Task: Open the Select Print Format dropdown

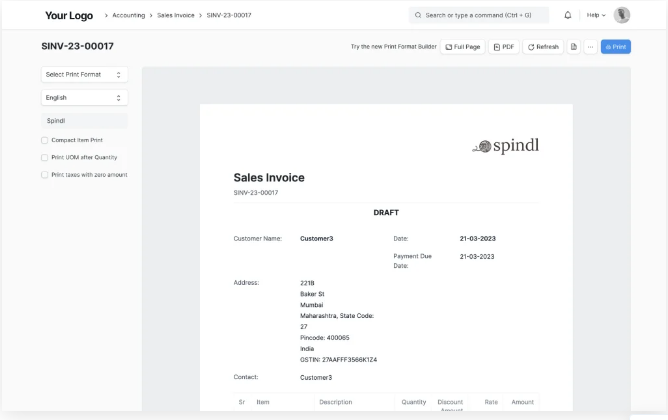Action: tap(84, 75)
